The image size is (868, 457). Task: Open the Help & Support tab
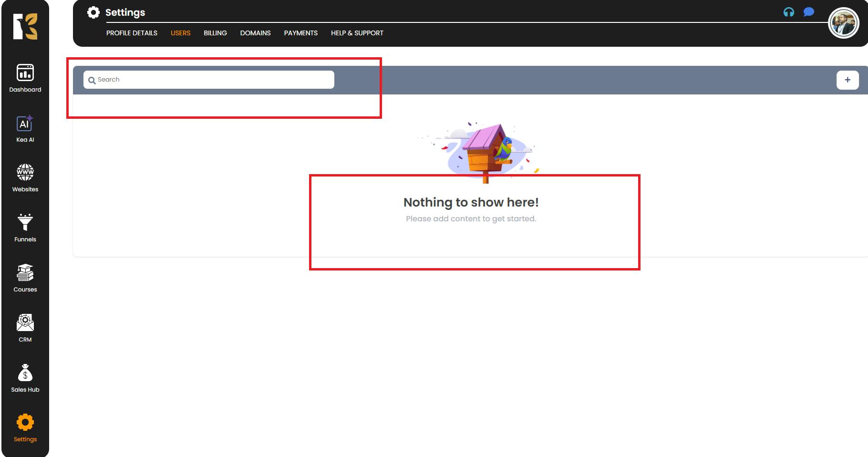coord(357,33)
